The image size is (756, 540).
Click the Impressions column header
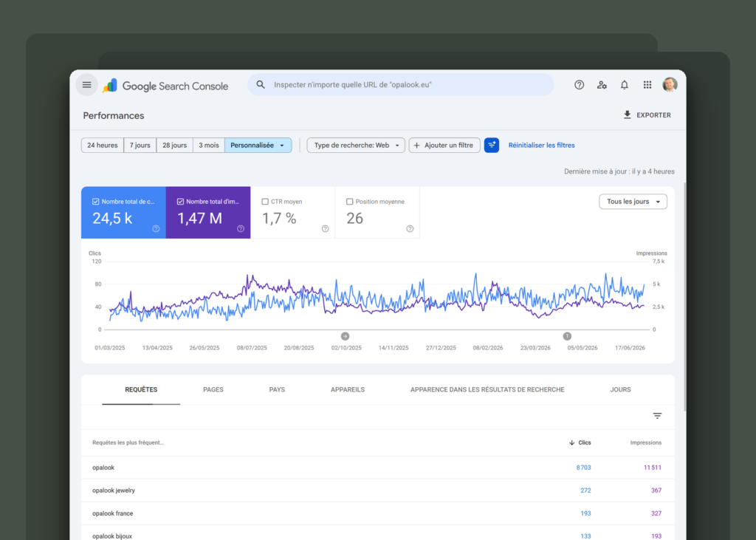[x=645, y=442]
